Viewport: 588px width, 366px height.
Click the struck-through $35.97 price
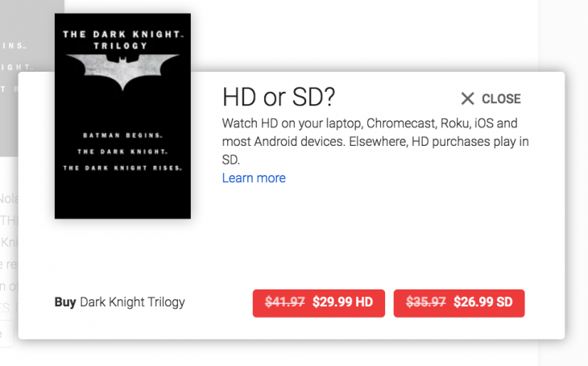pos(426,302)
